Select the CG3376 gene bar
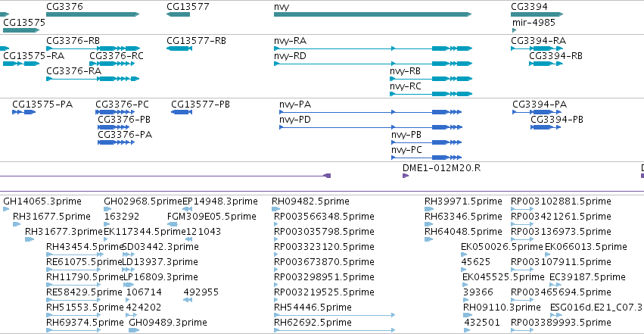Image resolution: width=644 pixels, height=334 pixels. click(x=93, y=14)
